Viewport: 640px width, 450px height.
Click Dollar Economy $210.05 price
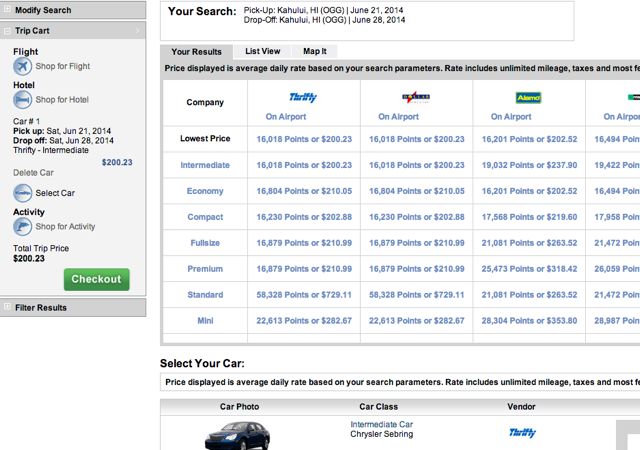click(417, 191)
